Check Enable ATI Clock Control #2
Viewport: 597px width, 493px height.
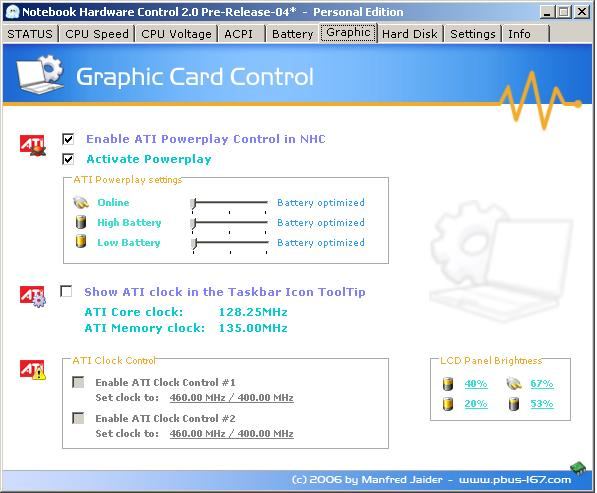coord(78,418)
